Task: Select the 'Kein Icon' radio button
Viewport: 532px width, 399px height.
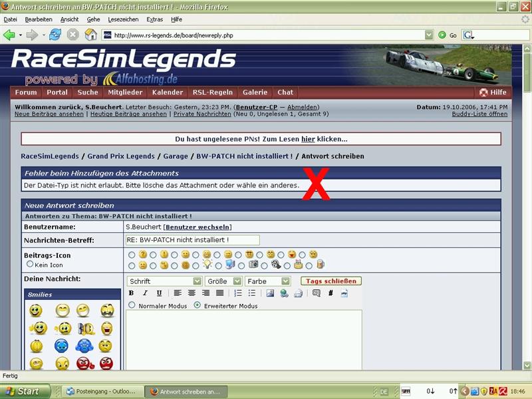Action: (x=30, y=264)
